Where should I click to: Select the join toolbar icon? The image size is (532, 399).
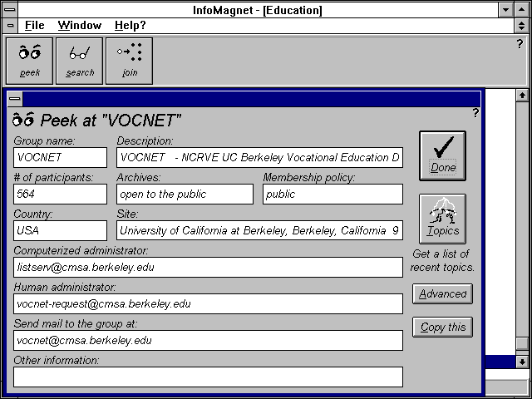point(129,60)
